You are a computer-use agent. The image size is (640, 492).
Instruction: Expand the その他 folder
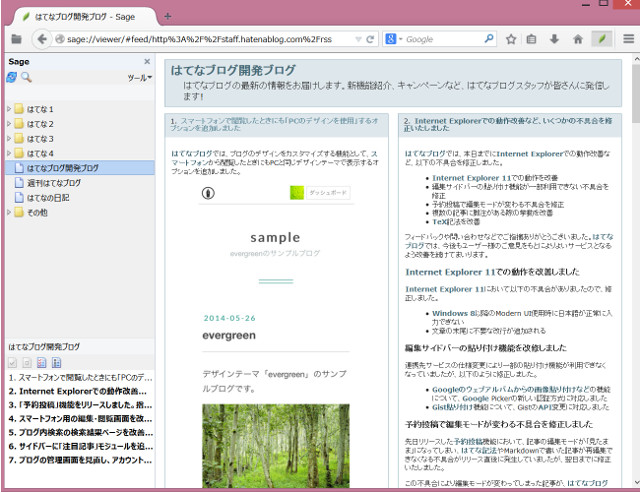9,212
